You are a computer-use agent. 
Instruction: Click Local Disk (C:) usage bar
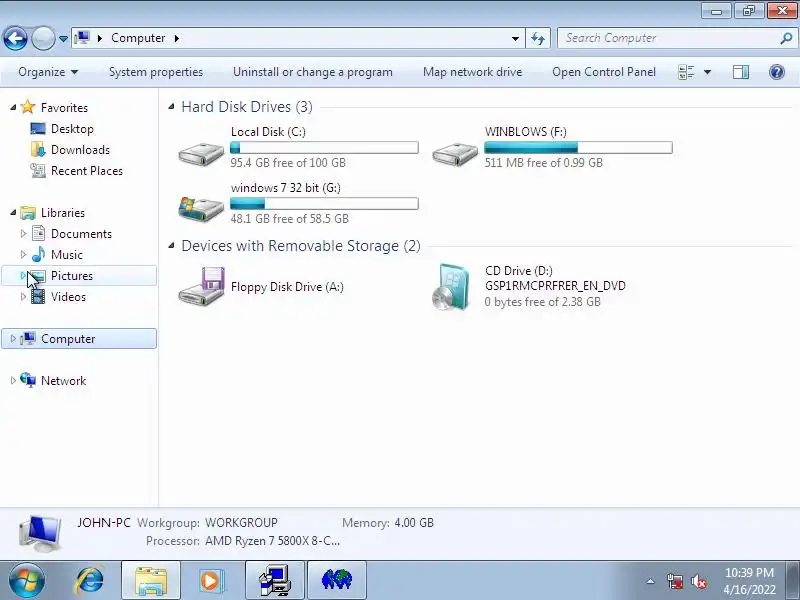324,148
